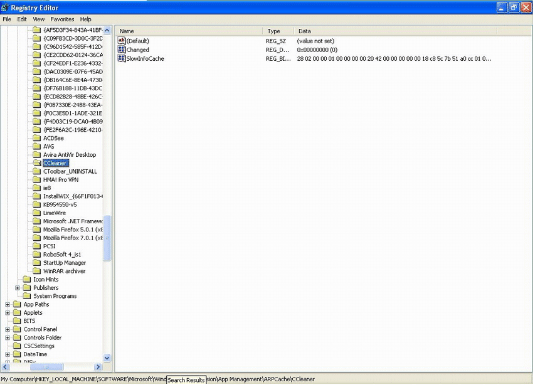Screen dimensions: 533x387
Task: Click the RoboSoft 4_is1 folder icon
Action: coord(37,254)
